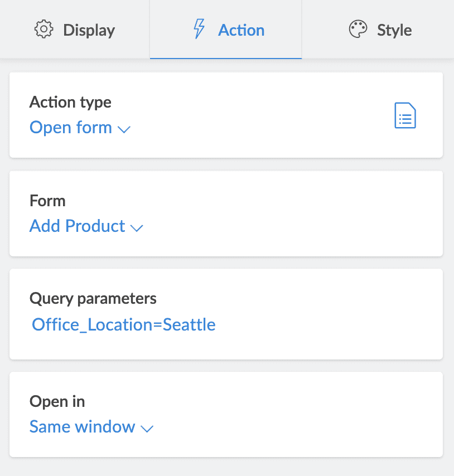Screen dimensions: 454x476
Task: Click the "Open in" heading label
Action: (57, 401)
